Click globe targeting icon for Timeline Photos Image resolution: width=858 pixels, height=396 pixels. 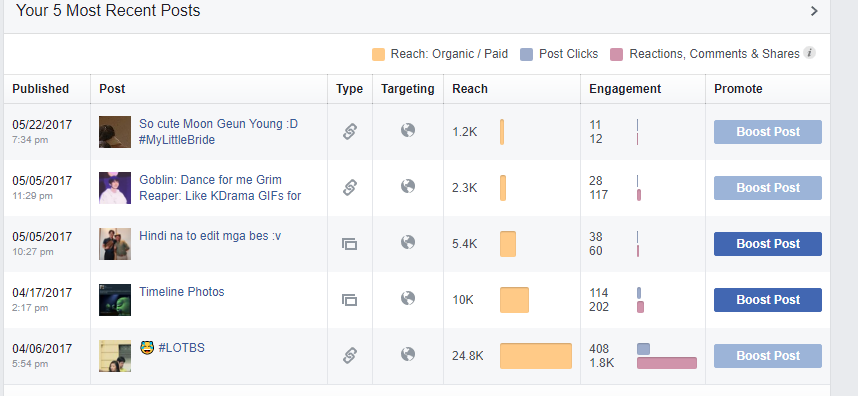408,298
